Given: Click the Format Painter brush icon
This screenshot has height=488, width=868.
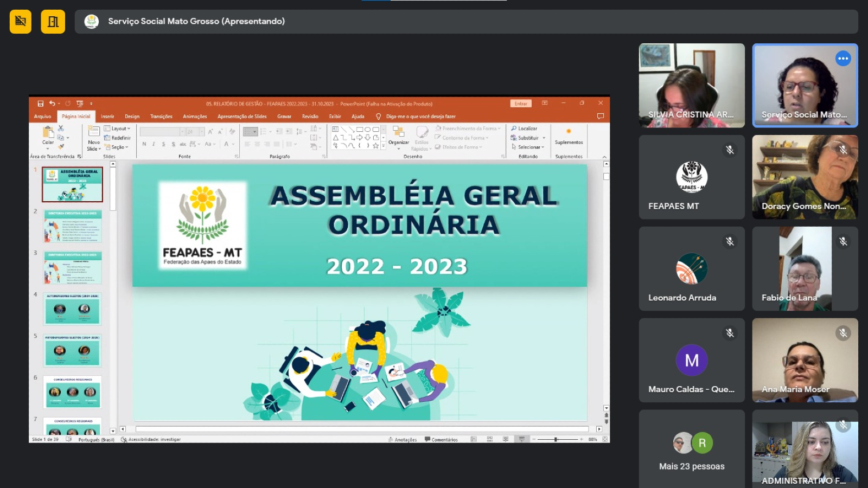Looking at the screenshot, I should tap(61, 147).
